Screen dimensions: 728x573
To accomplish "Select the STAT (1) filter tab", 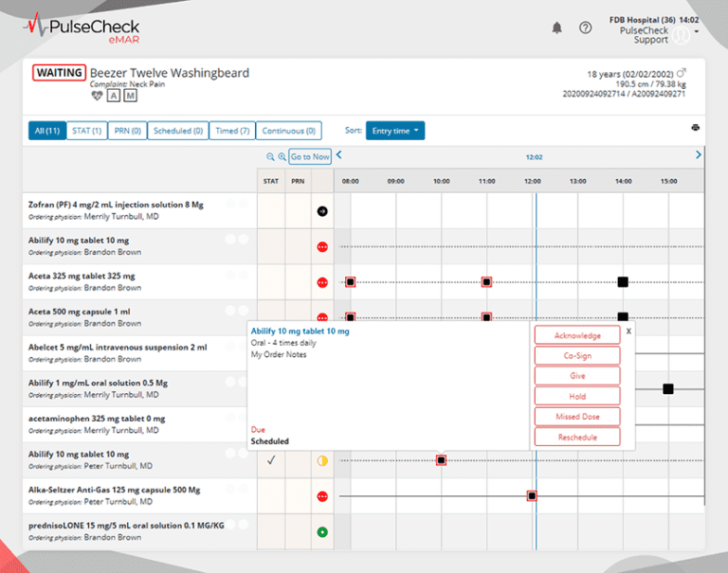I will coord(86,131).
